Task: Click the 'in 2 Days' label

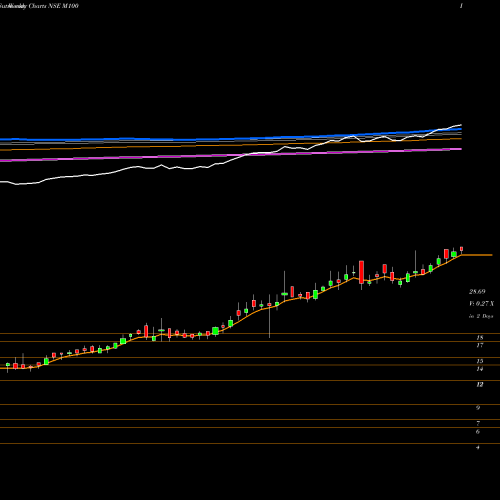Action: [481, 316]
